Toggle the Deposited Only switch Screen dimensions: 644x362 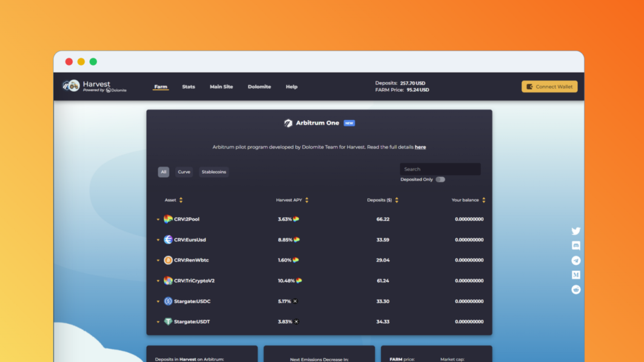coord(440,179)
